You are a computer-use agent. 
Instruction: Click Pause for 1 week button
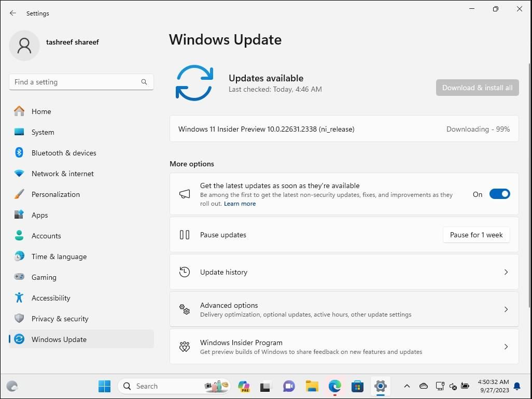[x=475, y=235]
